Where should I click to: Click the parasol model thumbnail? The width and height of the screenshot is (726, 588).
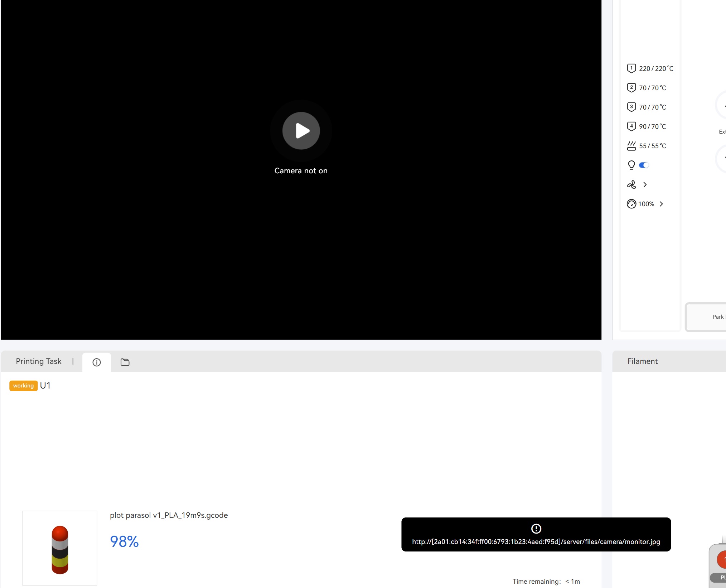pyautogui.click(x=60, y=548)
